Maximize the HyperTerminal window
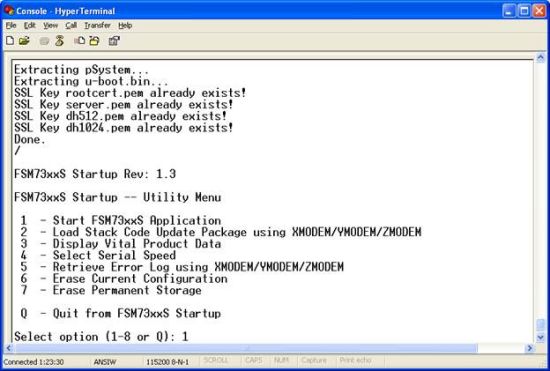The height and width of the screenshot is (371, 550). click(x=524, y=11)
